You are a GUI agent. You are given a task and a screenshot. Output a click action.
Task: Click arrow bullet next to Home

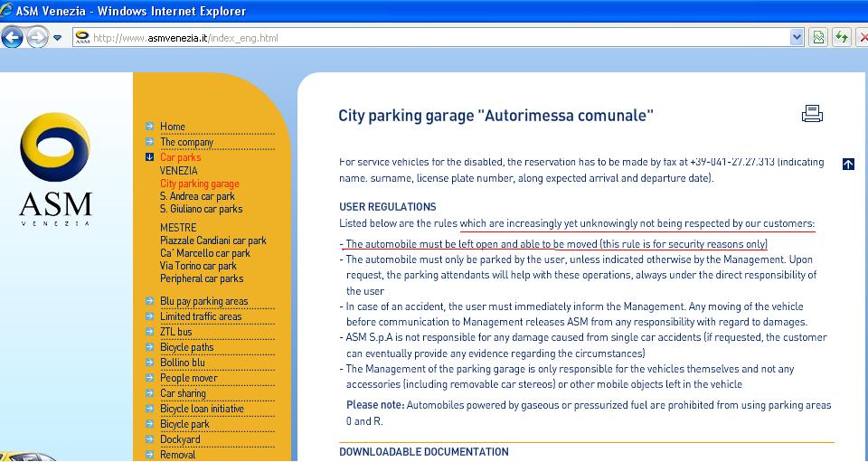149,127
